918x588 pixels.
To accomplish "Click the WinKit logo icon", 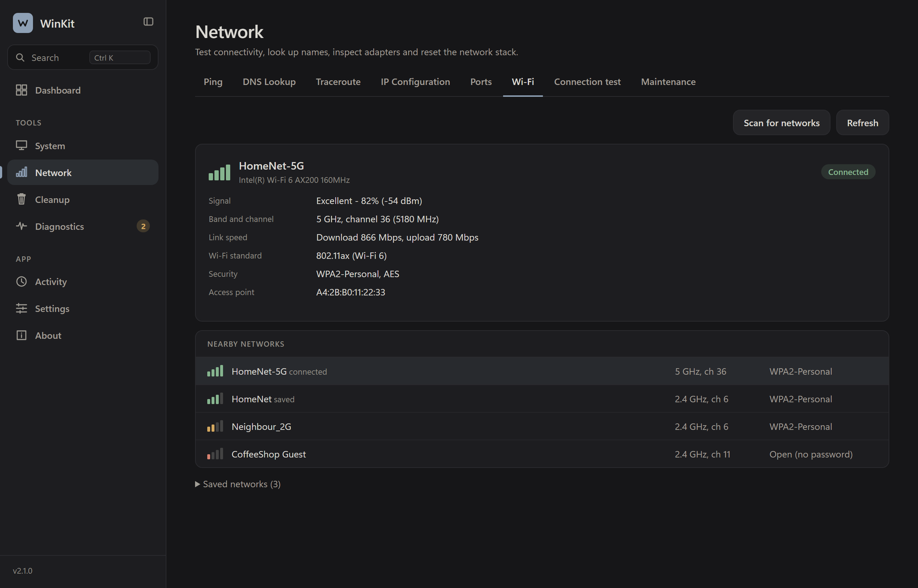I will pos(23,23).
